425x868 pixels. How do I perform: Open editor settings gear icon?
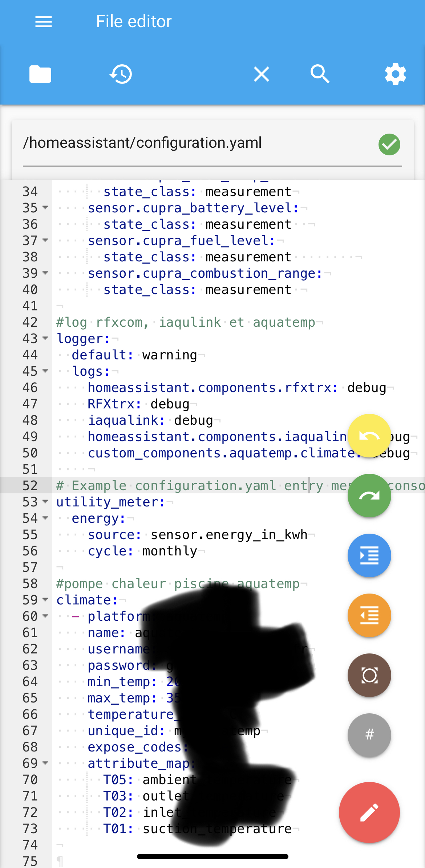tap(395, 74)
